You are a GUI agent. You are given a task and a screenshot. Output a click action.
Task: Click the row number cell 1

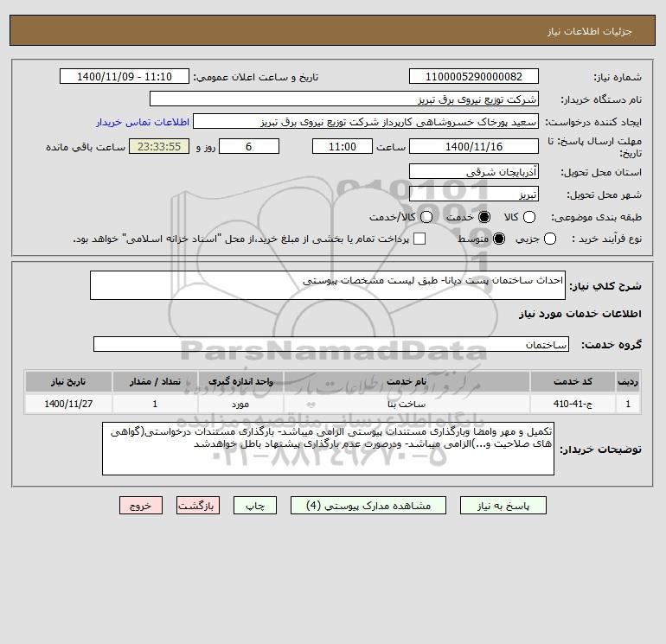click(x=628, y=404)
